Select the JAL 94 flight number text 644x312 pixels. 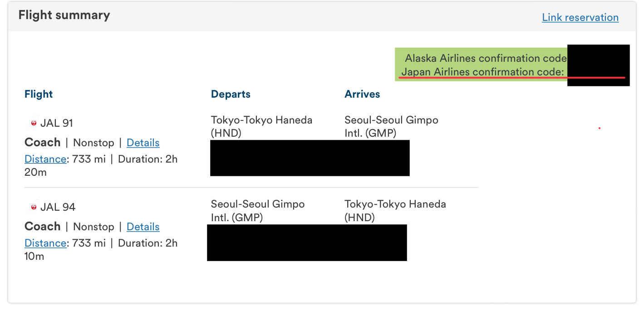pyautogui.click(x=58, y=207)
